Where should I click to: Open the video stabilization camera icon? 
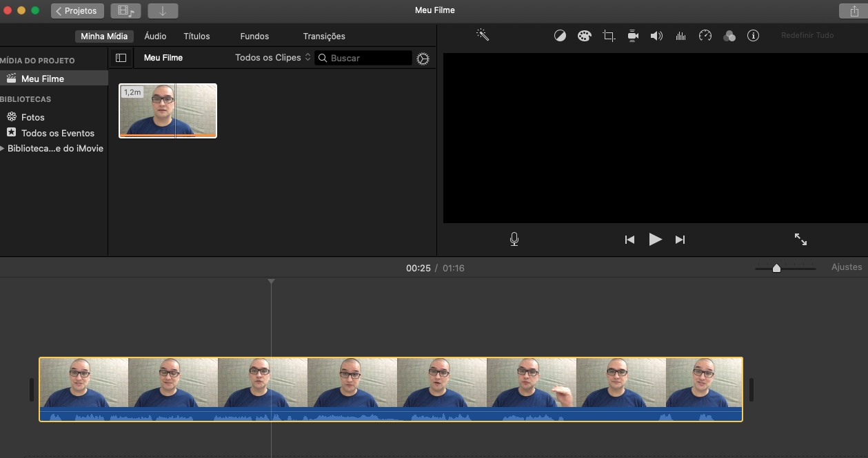(633, 36)
